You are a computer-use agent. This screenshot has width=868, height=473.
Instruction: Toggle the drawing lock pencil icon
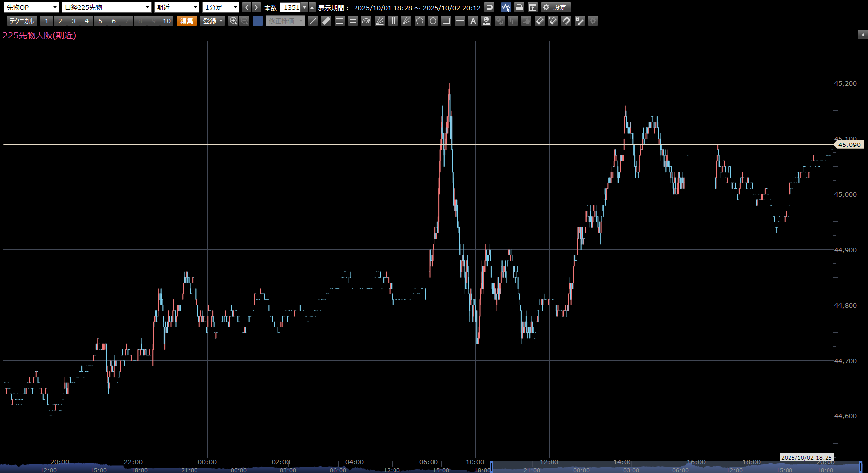pos(580,21)
